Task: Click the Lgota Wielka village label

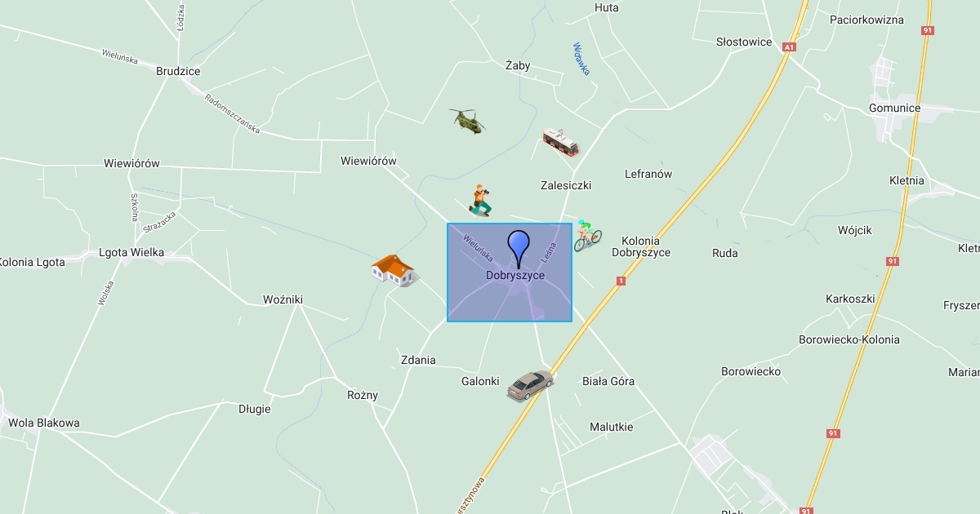Action: (131, 252)
